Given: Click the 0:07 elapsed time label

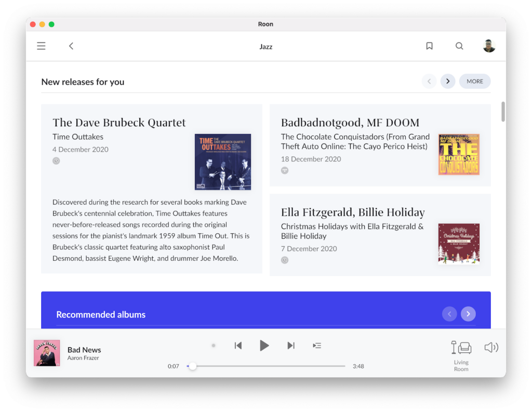Looking at the screenshot, I should (x=174, y=366).
